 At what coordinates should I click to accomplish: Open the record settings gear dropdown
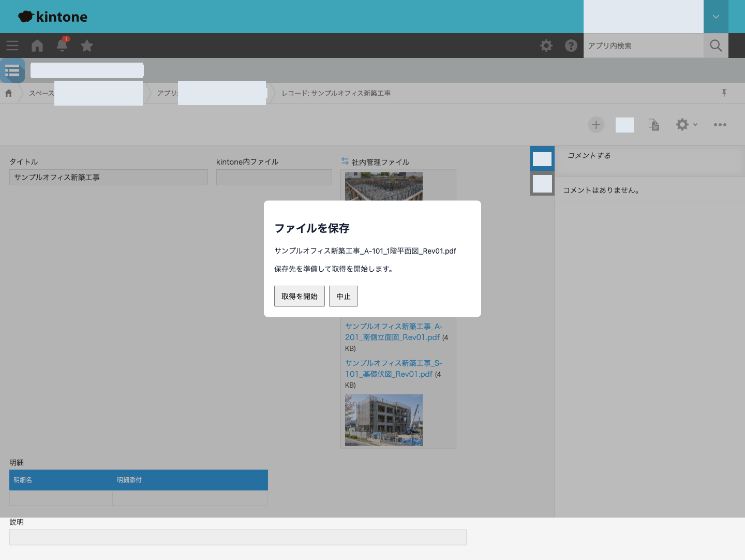coord(687,125)
